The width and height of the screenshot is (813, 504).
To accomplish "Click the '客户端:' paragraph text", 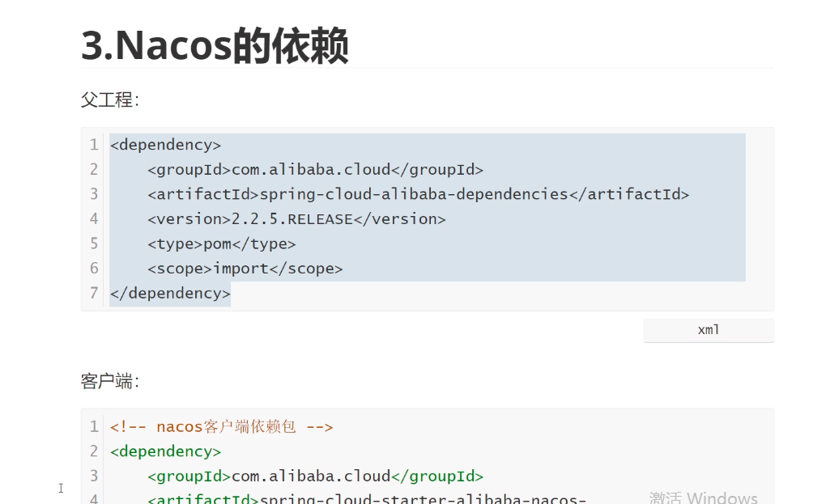I will 110,381.
